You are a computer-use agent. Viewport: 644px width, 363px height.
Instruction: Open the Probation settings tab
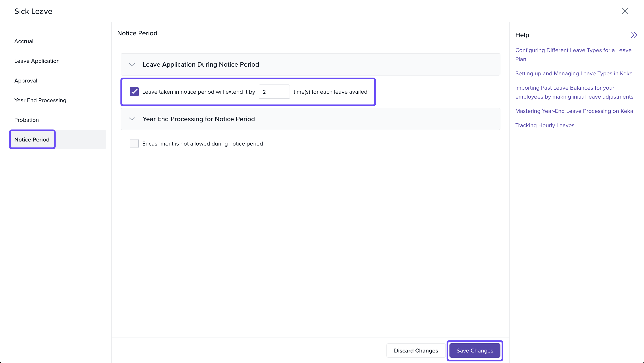(27, 120)
